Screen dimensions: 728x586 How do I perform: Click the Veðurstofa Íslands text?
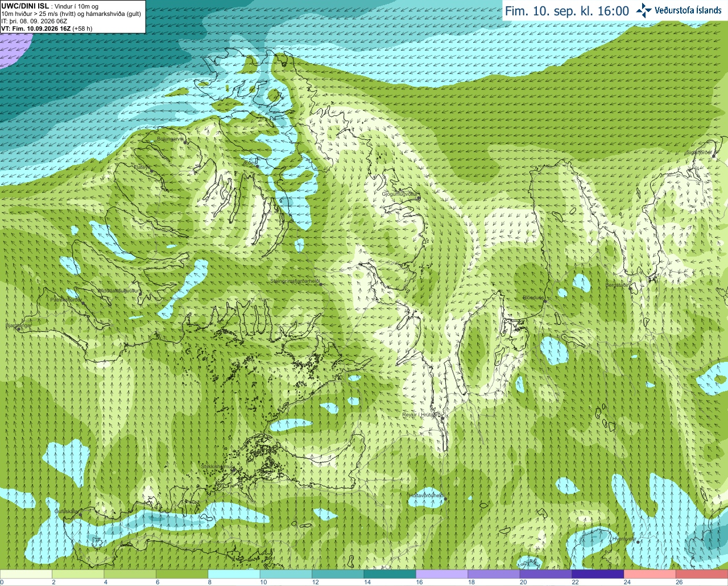coord(688,10)
